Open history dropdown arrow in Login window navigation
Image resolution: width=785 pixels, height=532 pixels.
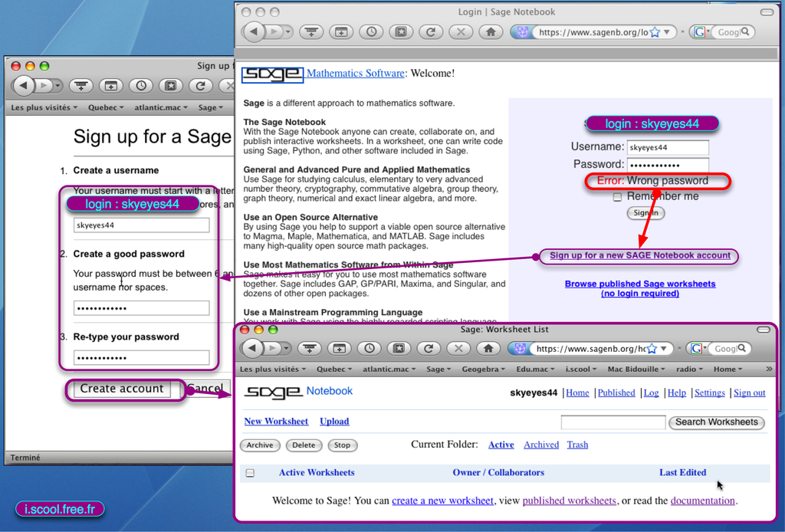point(288,32)
